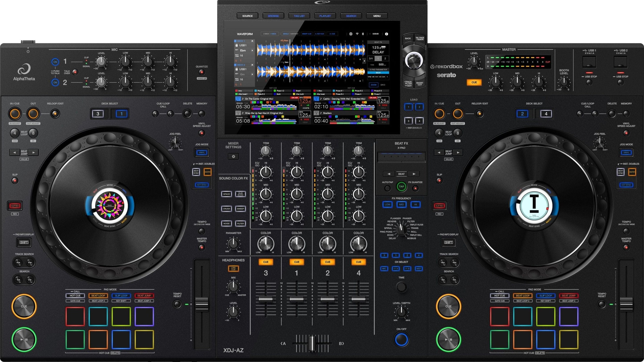The width and height of the screenshot is (644, 362).
Task: Expand the key selector next to Ebm on Deck 1
Action: pos(252,51)
